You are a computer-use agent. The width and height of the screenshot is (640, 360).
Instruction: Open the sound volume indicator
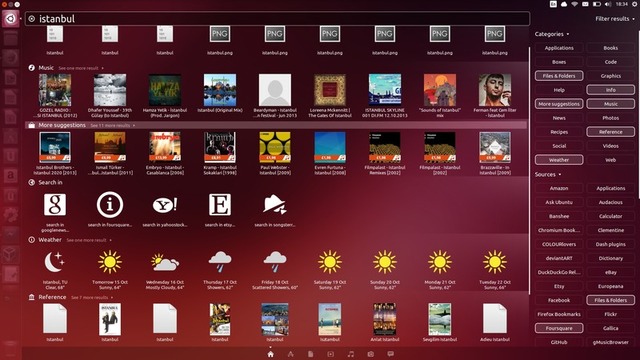pos(608,4)
